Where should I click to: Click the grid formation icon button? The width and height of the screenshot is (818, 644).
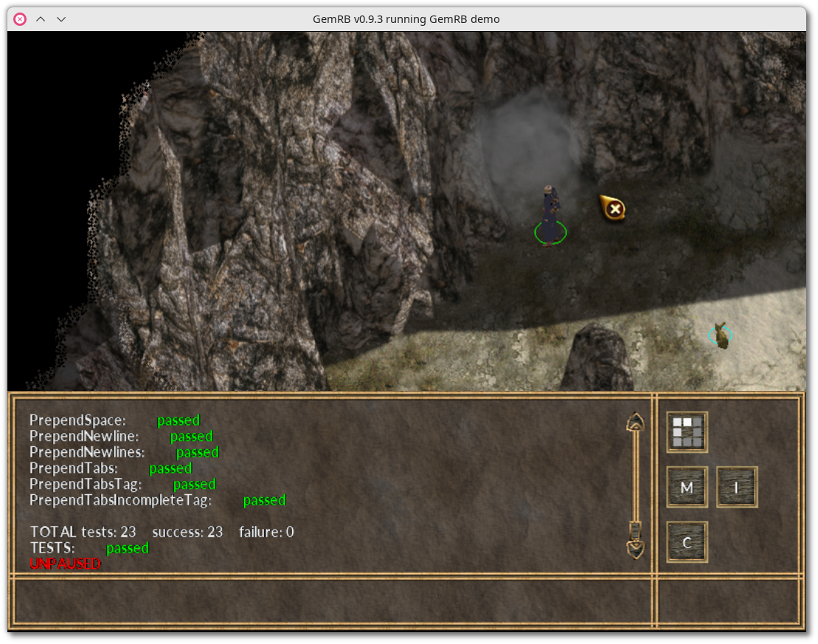pyautogui.click(x=687, y=432)
